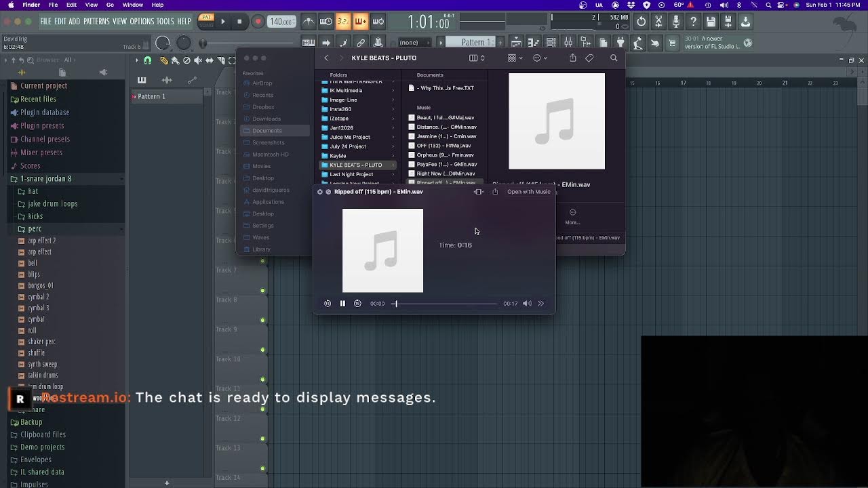Click the main pitch knob
This screenshot has width=868, height=488.
(x=184, y=43)
